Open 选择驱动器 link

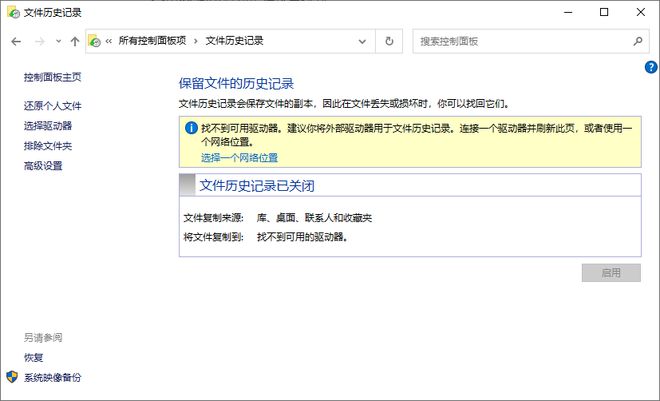(48, 126)
